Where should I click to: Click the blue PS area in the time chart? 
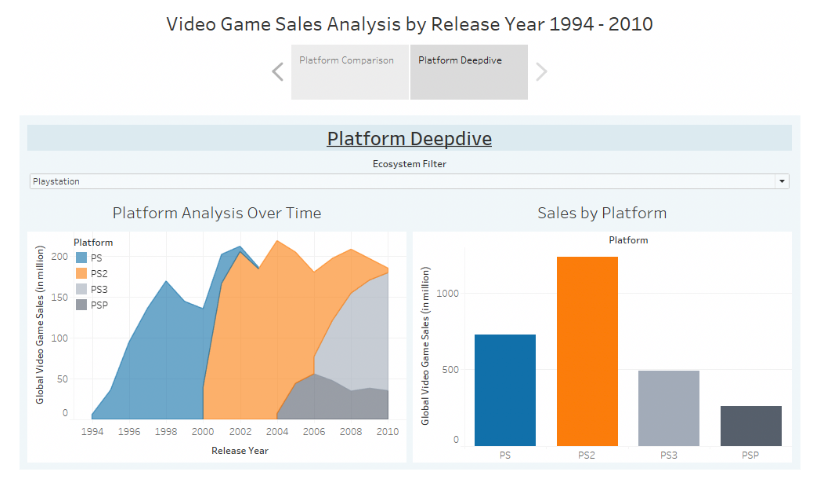pos(157,361)
